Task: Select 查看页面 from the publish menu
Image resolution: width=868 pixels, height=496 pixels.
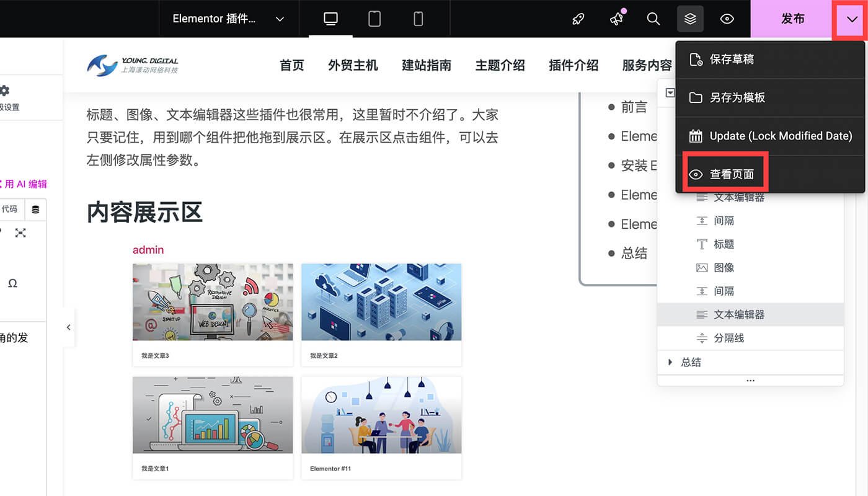Action: click(x=725, y=173)
